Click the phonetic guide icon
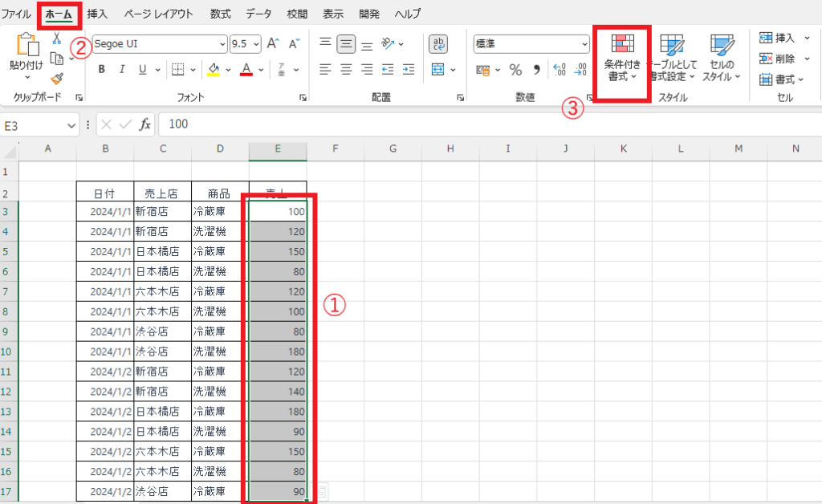The height and width of the screenshot is (504, 822). pyautogui.click(x=282, y=69)
